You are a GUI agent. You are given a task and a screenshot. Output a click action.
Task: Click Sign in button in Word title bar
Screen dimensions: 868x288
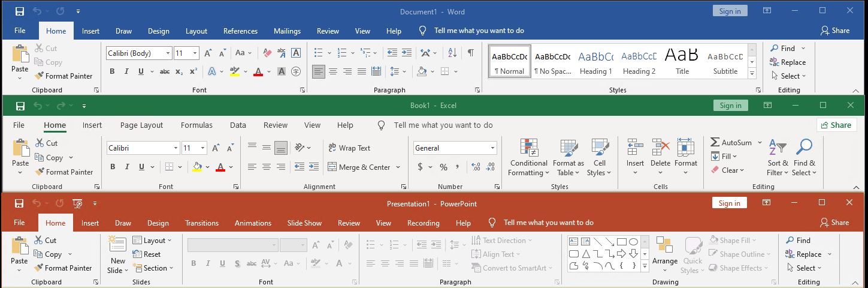coord(730,11)
